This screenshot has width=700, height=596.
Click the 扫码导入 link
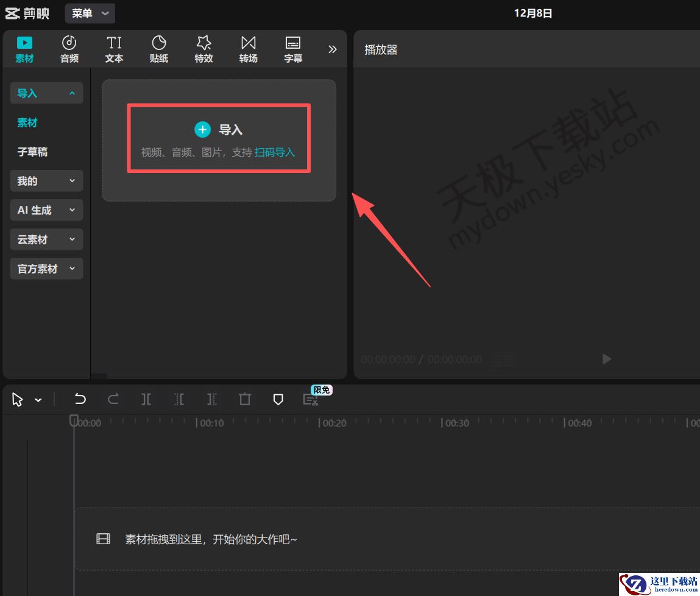tap(275, 152)
